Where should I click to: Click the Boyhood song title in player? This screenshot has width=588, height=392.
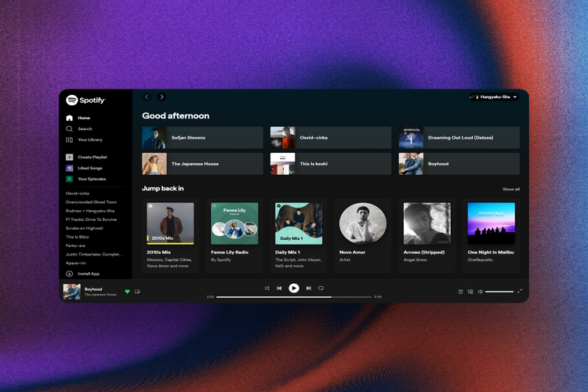click(93, 289)
